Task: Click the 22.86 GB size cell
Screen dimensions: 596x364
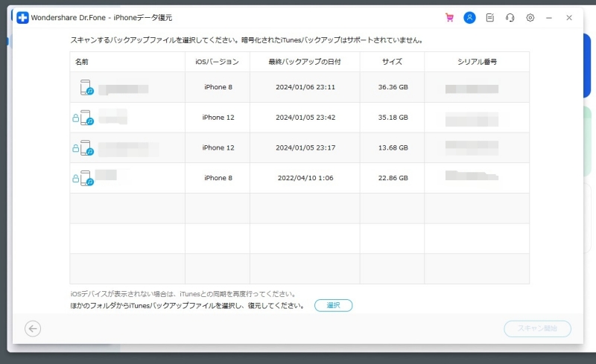Action: pyautogui.click(x=393, y=178)
